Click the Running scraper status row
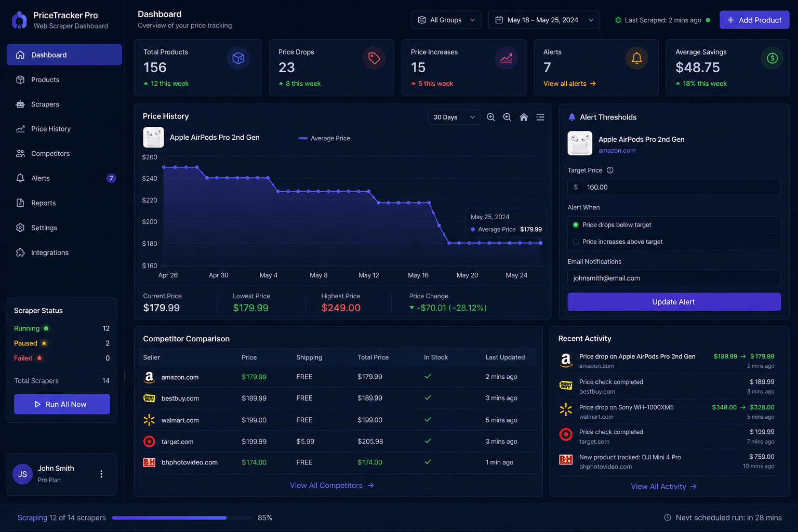This screenshot has width=798, height=532. 62,328
